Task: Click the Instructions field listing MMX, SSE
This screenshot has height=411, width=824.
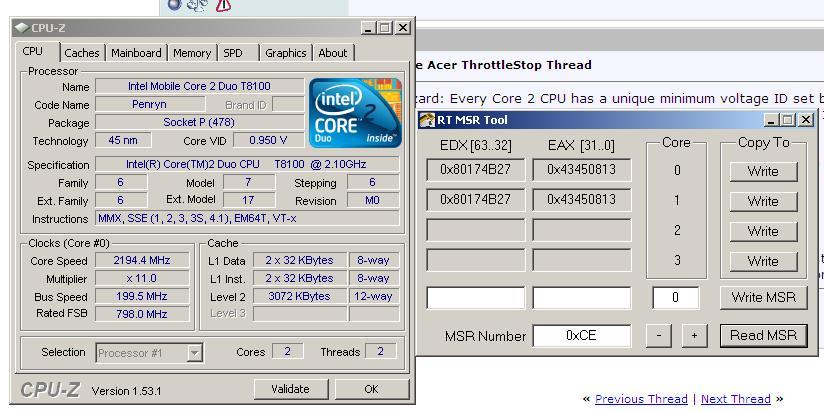Action: pos(247,218)
